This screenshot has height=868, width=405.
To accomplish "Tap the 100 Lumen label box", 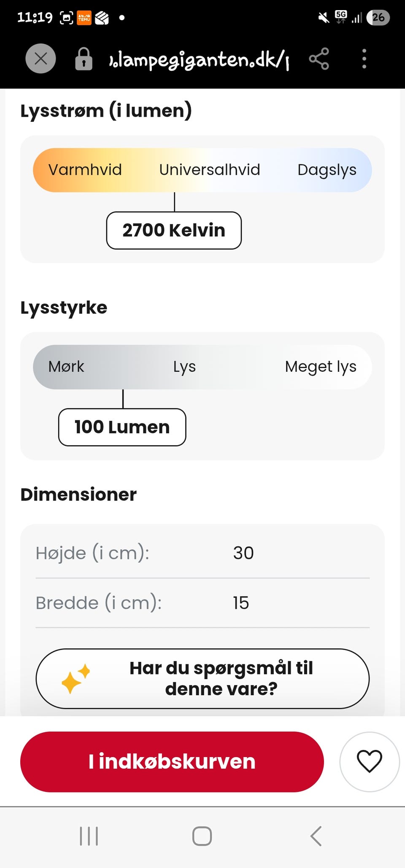I will (x=122, y=427).
